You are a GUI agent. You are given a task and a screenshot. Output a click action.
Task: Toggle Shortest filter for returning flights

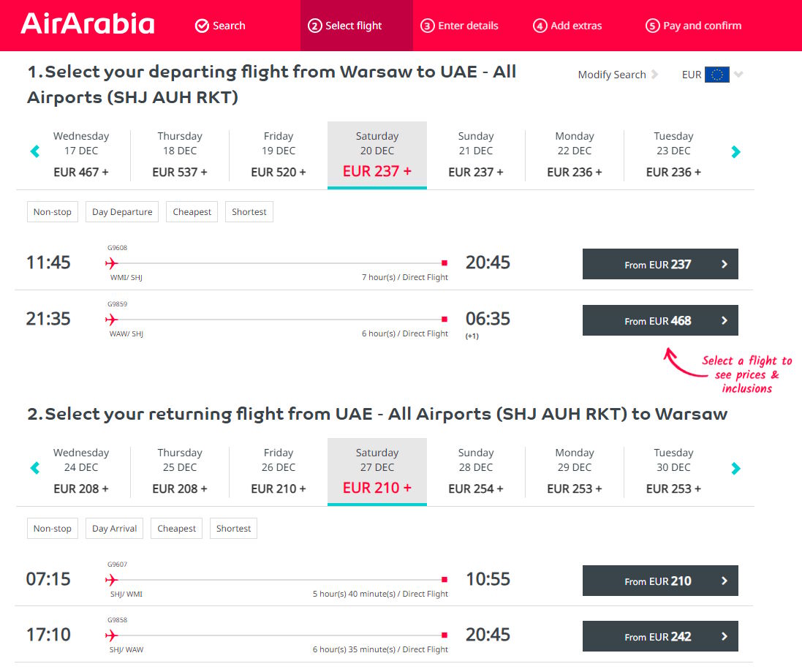click(x=233, y=529)
